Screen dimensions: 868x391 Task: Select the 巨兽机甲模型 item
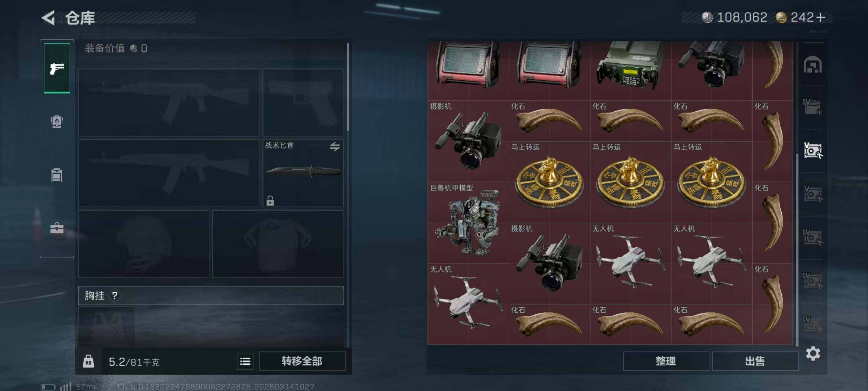pos(468,222)
